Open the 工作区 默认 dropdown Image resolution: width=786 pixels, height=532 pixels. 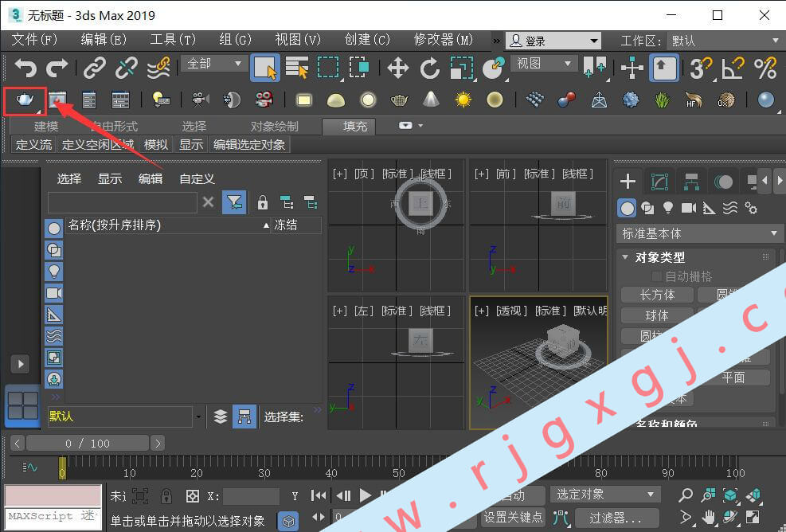(x=725, y=41)
